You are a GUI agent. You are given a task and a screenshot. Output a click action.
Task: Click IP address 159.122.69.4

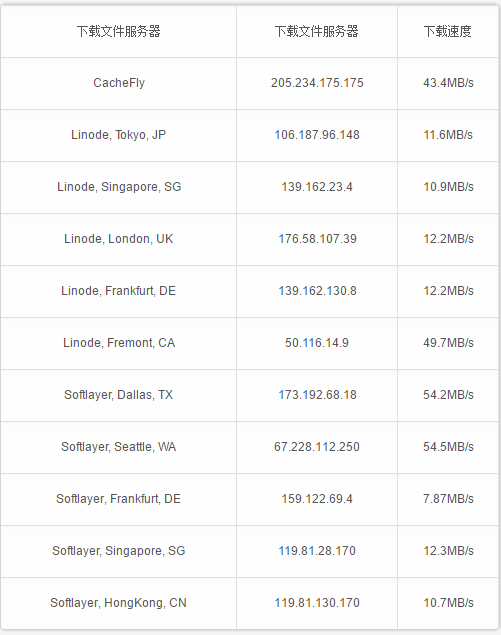coord(317,499)
